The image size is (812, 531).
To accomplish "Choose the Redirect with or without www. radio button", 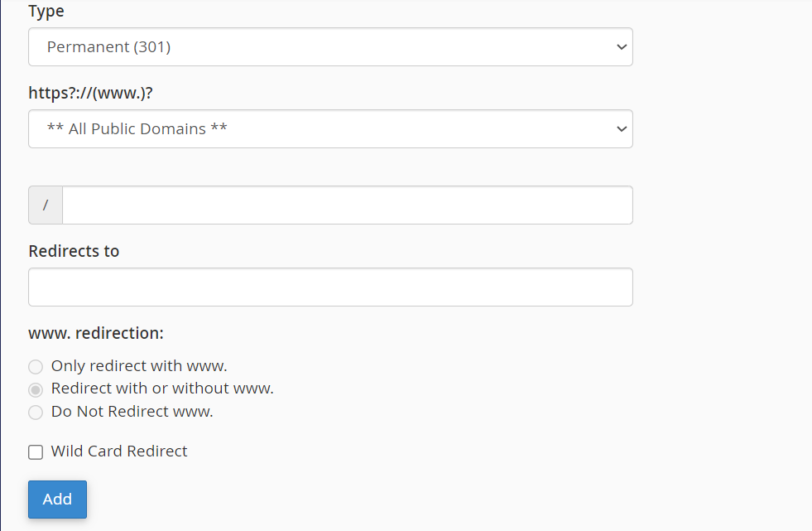I will [36, 389].
